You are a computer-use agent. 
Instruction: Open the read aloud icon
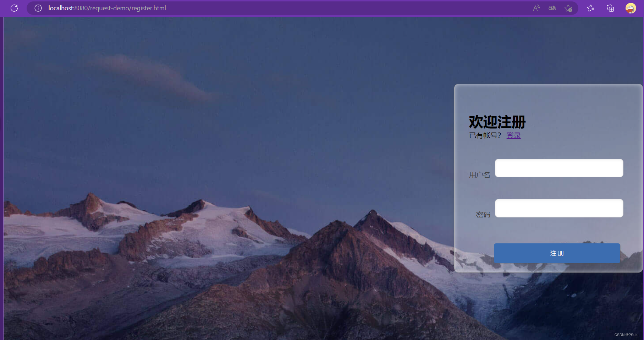[x=536, y=8]
